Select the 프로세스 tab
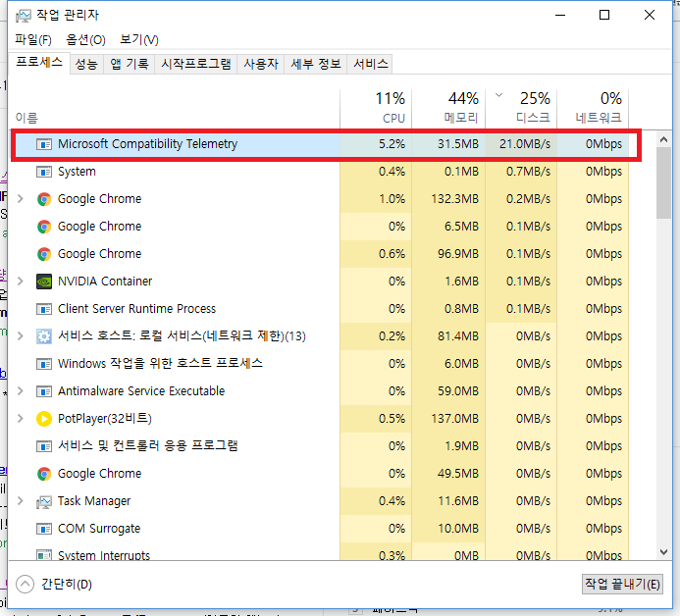Image resolution: width=680 pixels, height=616 pixels. coord(39,63)
